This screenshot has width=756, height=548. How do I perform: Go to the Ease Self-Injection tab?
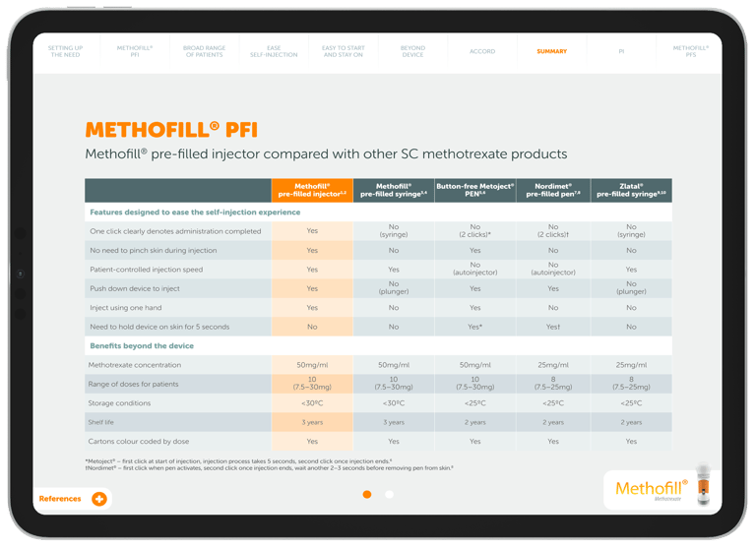point(274,51)
